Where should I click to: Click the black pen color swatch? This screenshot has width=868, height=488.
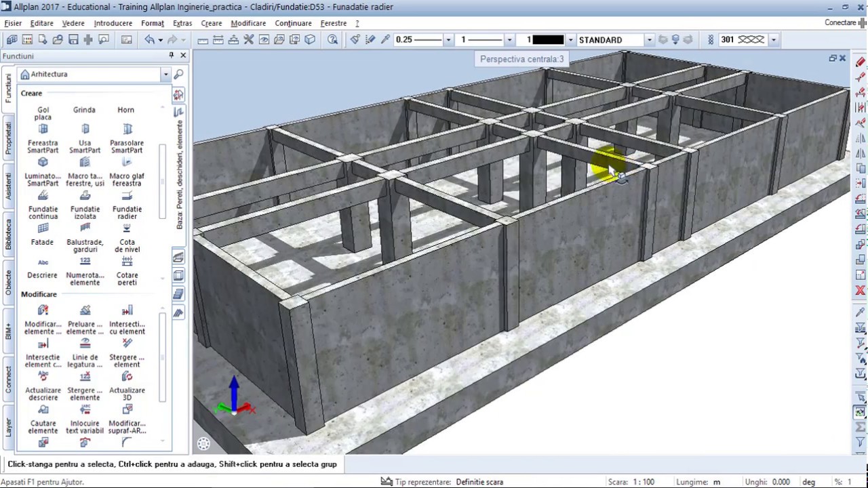548,40
